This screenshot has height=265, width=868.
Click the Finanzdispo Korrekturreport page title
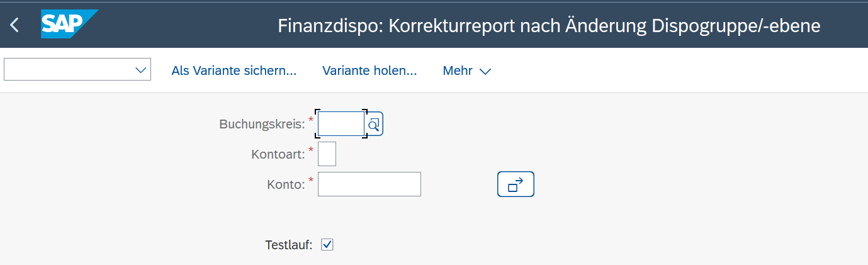[x=549, y=26]
